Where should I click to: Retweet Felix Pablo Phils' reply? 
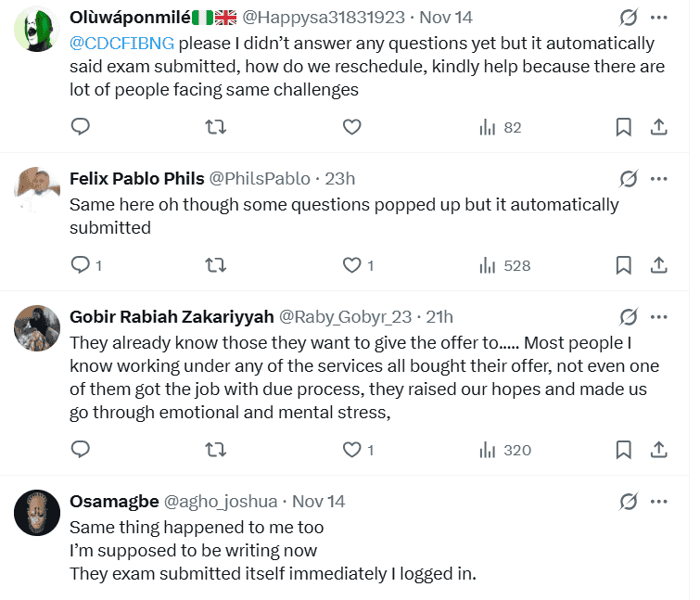(x=215, y=265)
